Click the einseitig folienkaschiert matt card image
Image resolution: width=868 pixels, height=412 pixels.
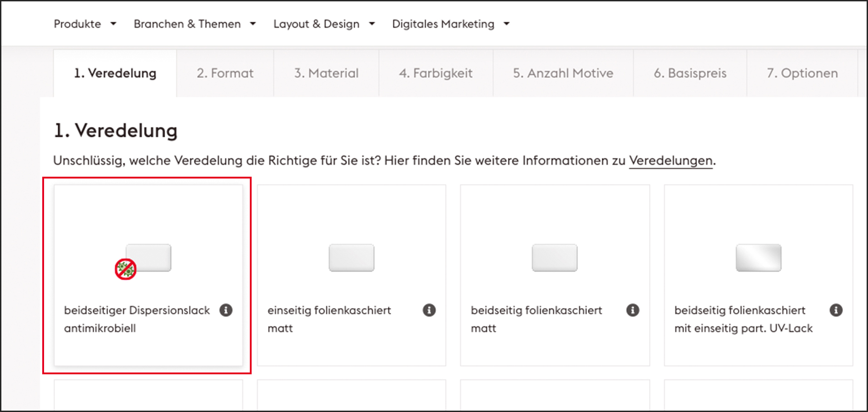(x=352, y=258)
